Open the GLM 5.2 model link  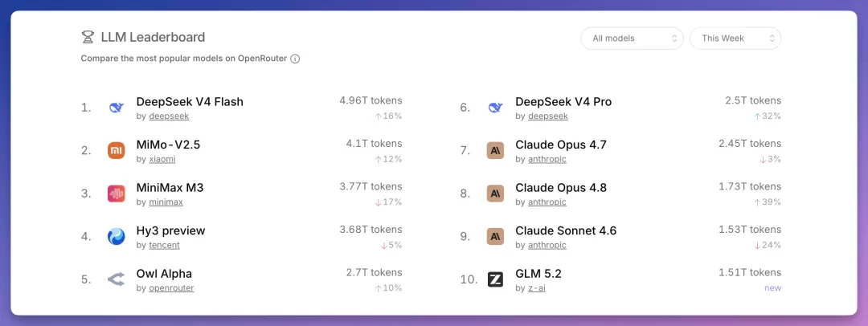(538, 274)
